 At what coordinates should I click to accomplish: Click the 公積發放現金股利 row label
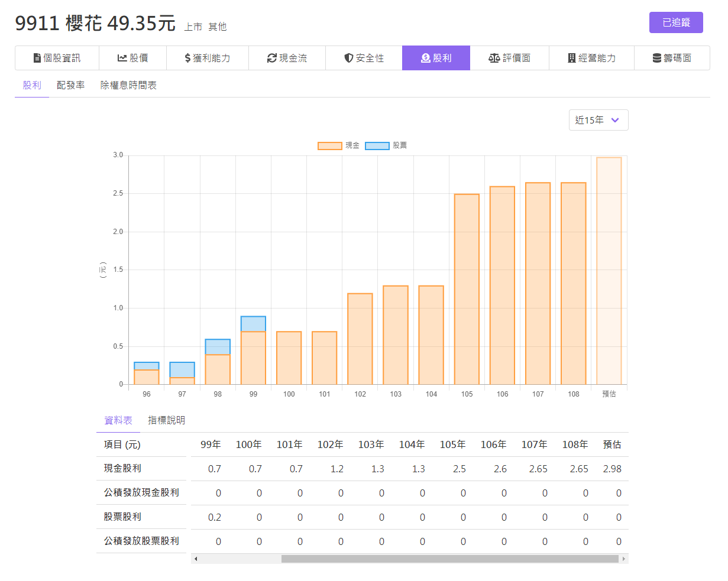[x=141, y=492]
